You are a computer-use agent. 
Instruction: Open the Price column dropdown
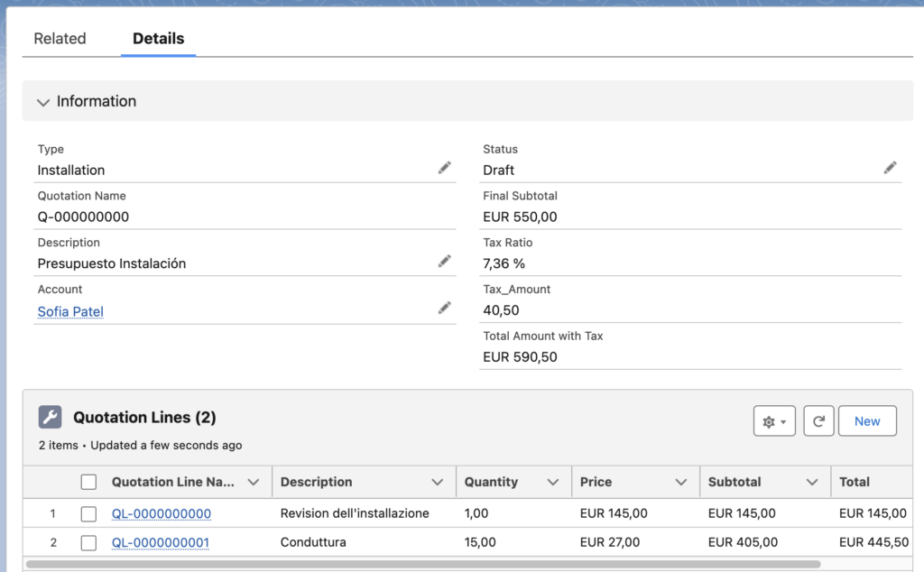pos(681,482)
